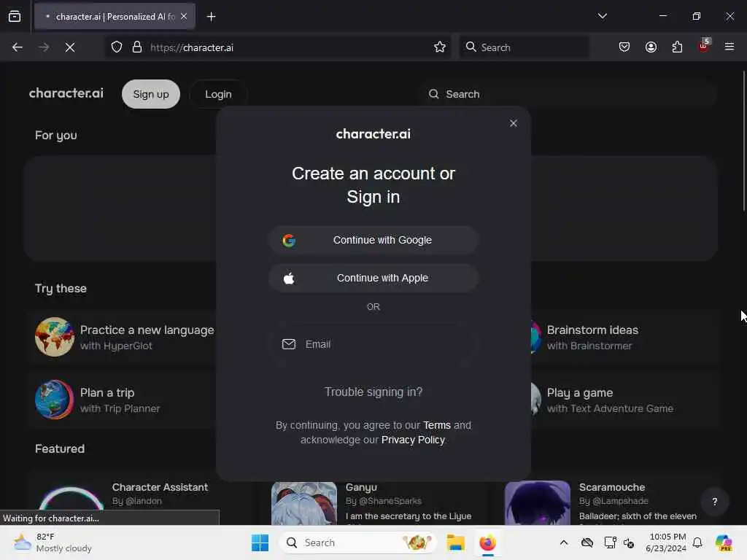Viewport: 747px width, 560px height.
Task: Bookmark this page with star icon
Action: (440, 47)
